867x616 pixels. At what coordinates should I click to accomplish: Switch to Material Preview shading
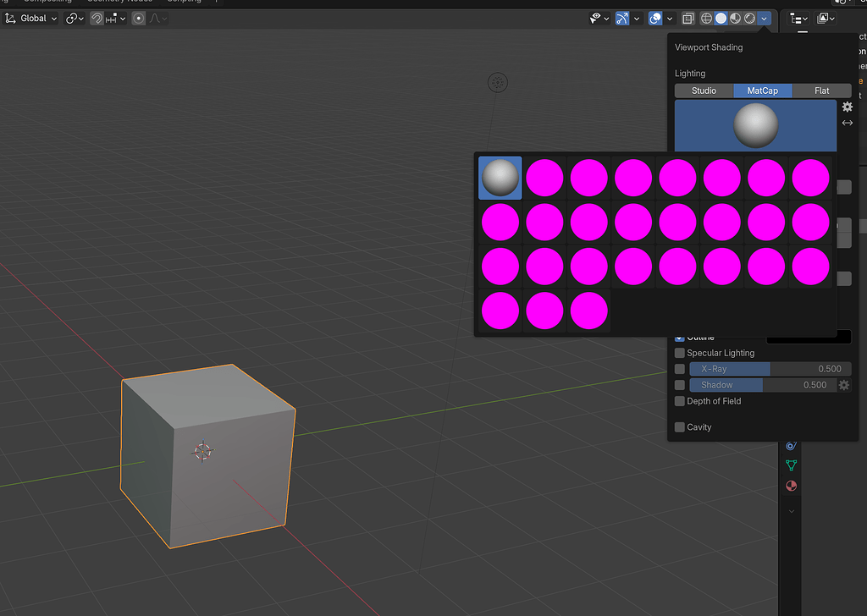735,19
